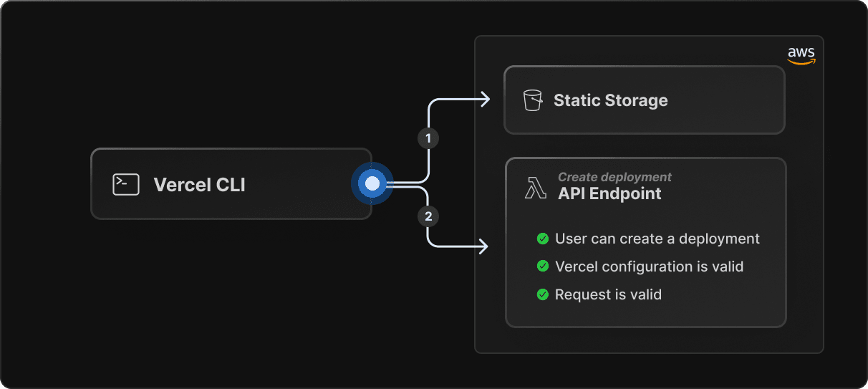Click the italic Create deployment text
Screen dimensions: 868x389
pyautogui.click(x=614, y=177)
